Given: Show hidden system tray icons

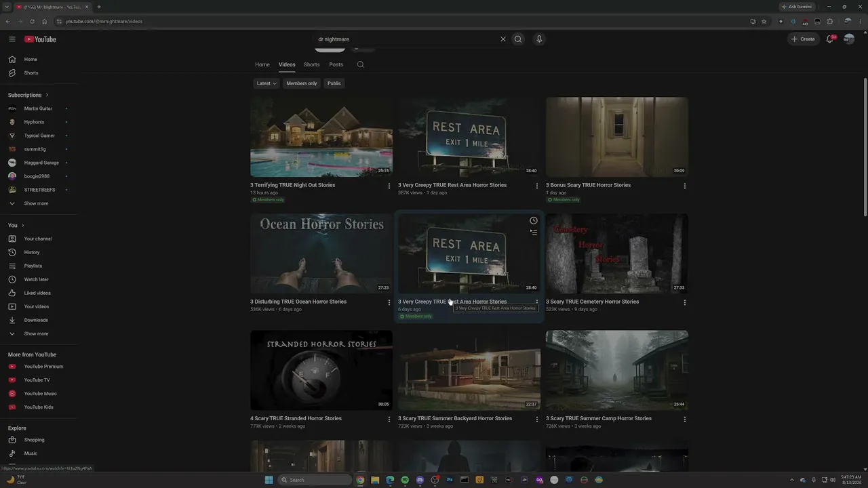Looking at the screenshot, I should tap(793, 480).
